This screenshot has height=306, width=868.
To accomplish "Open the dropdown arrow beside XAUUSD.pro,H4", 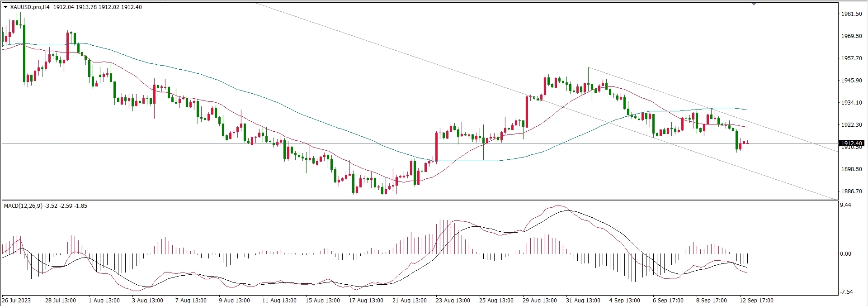I will point(5,7).
